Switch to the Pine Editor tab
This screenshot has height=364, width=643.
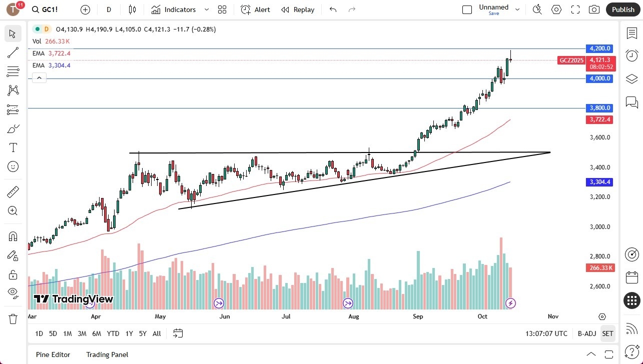pyautogui.click(x=53, y=354)
